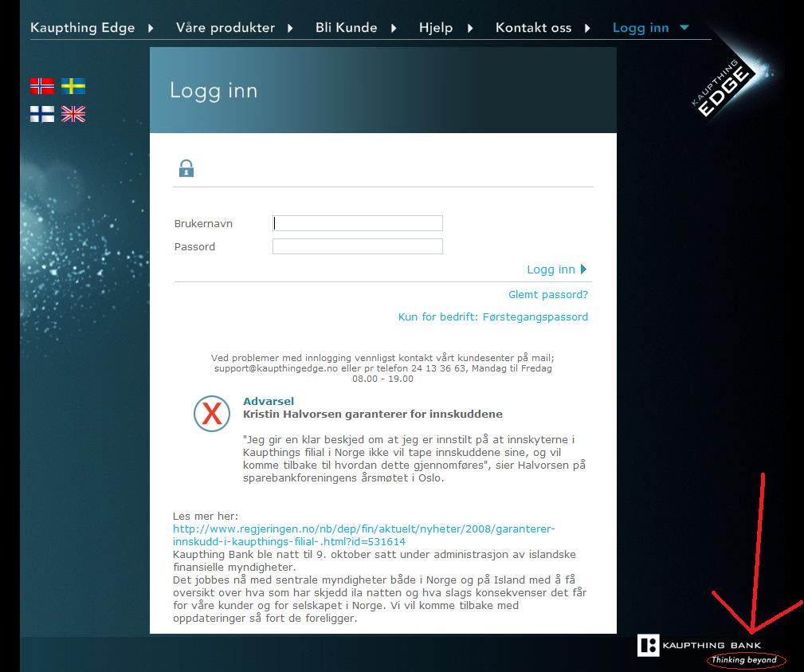This screenshot has width=804, height=672.
Task: Open the Logg inn menu item
Action: (x=641, y=28)
